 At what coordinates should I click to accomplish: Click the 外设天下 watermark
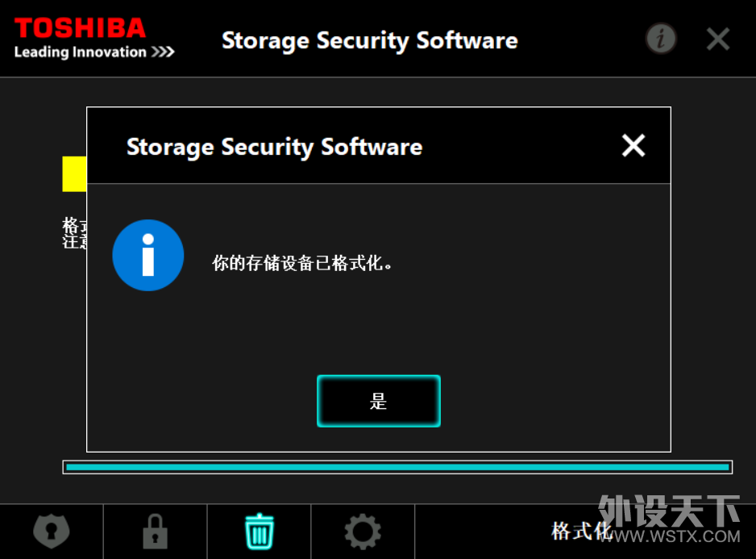pos(669,511)
